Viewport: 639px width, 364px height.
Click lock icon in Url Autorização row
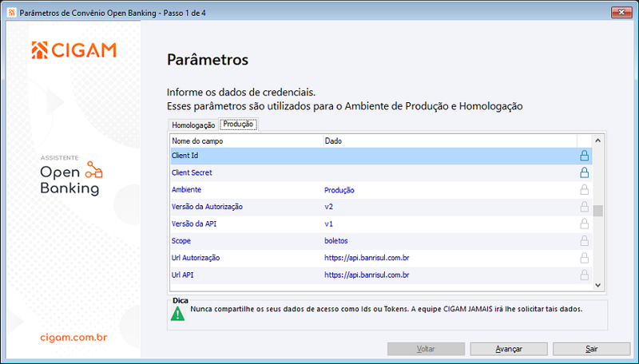(584, 258)
